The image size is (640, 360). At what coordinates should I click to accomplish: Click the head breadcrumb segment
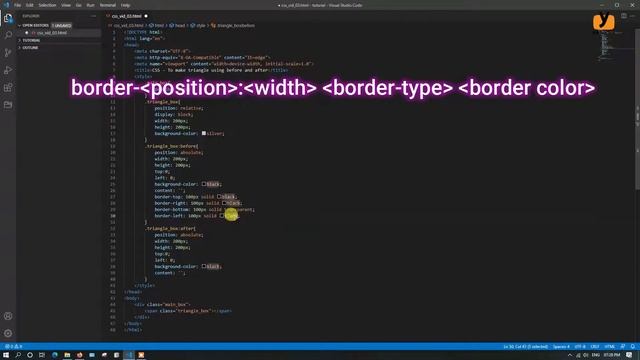(177, 25)
